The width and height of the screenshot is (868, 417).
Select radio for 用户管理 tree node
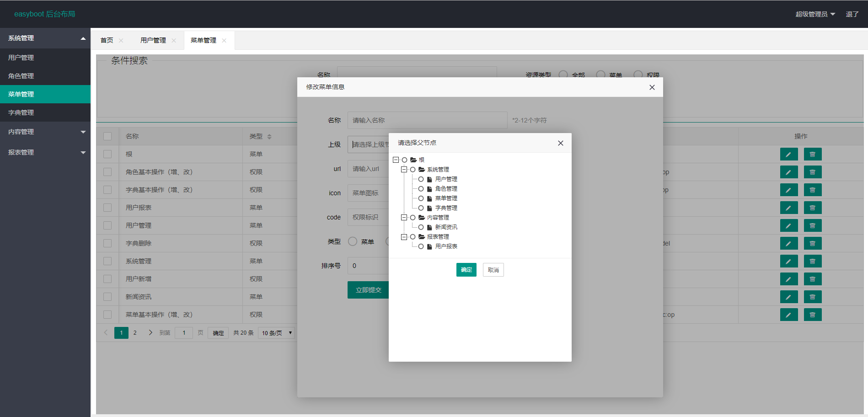(x=421, y=179)
